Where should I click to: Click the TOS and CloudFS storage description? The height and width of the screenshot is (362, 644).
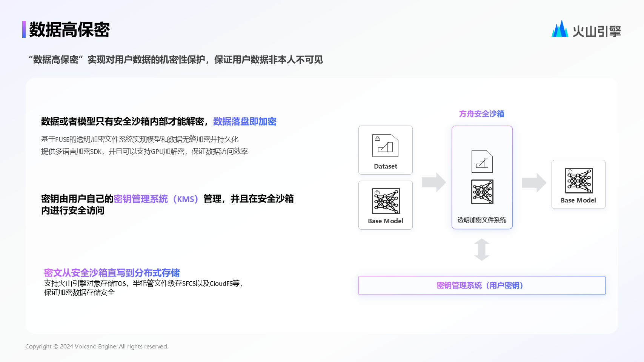(x=143, y=283)
